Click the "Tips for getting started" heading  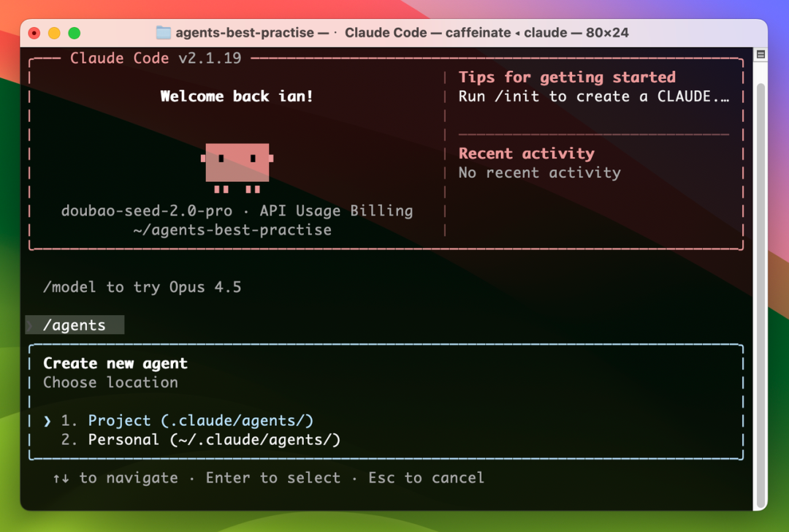click(567, 77)
